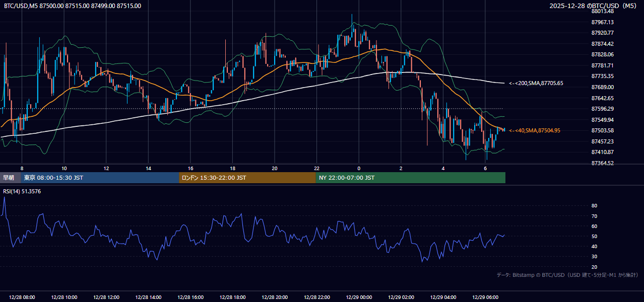
Task: Select the RSI(14) 51.3576 indicator label
Action: [22, 191]
